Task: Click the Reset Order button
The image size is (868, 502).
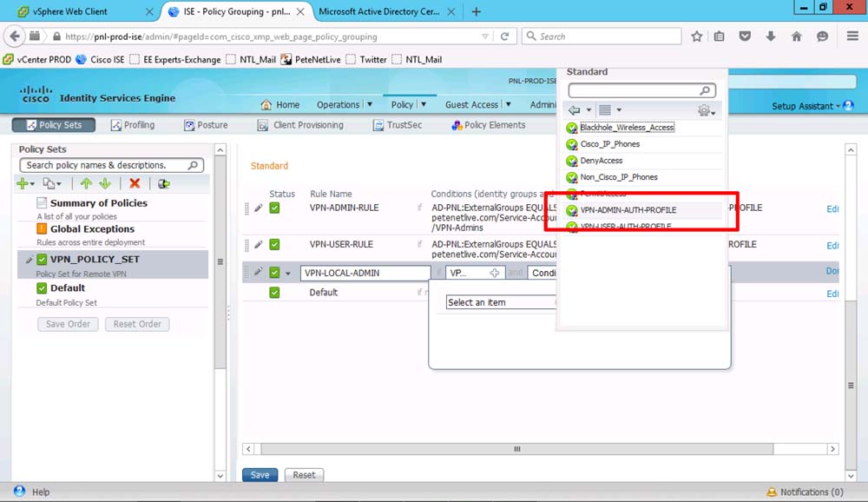Action: point(137,324)
